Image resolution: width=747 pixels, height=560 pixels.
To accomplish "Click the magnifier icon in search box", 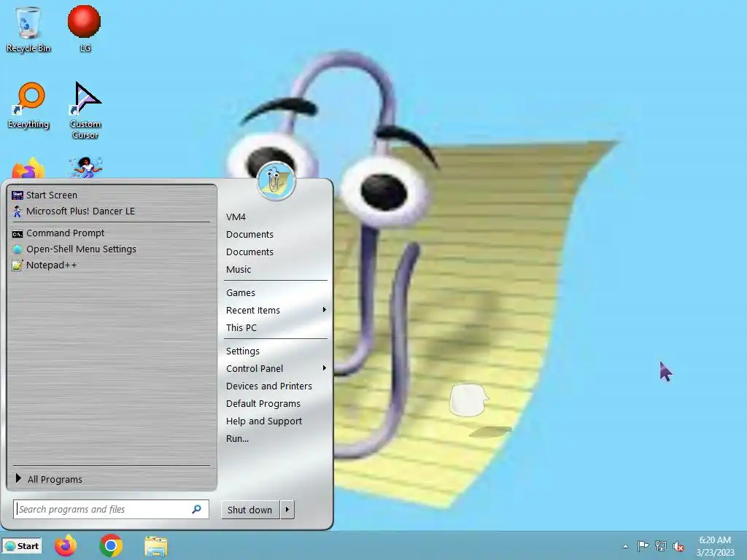I will click(196, 510).
